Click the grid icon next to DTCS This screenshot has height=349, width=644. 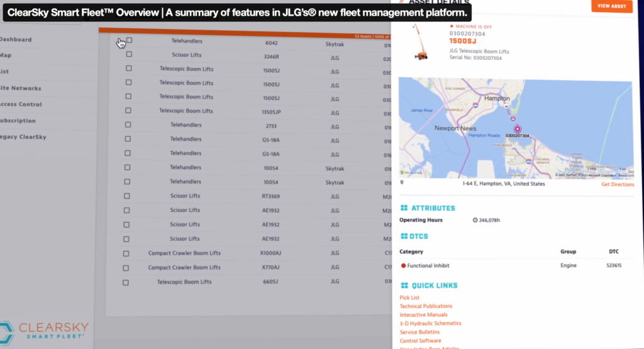point(404,236)
